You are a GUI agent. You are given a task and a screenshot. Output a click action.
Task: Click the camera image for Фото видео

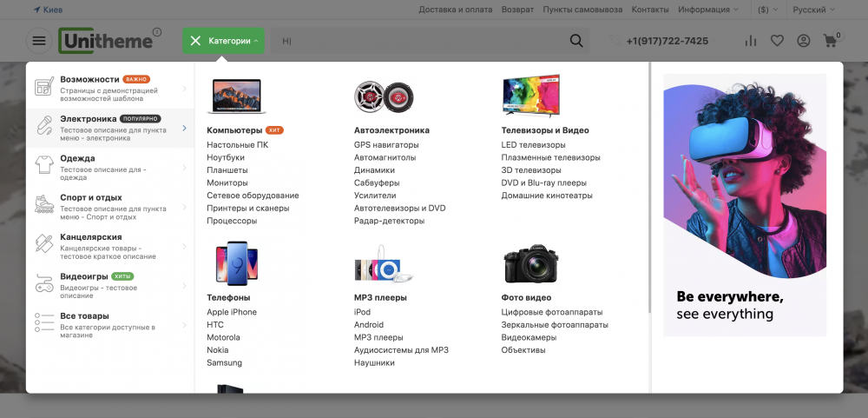[x=530, y=263]
